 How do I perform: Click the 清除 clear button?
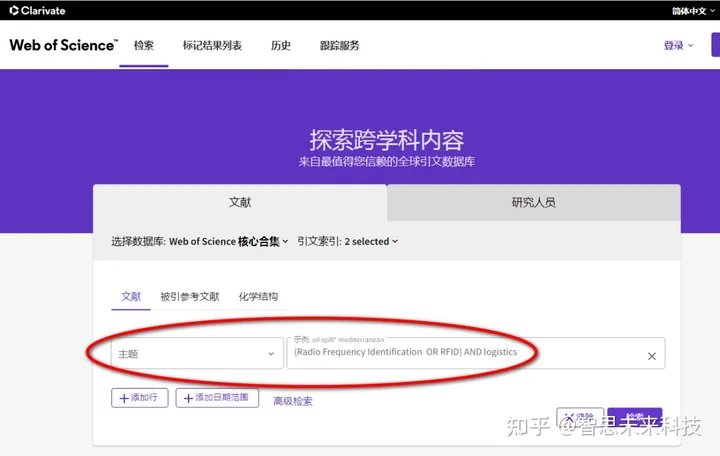point(580,417)
